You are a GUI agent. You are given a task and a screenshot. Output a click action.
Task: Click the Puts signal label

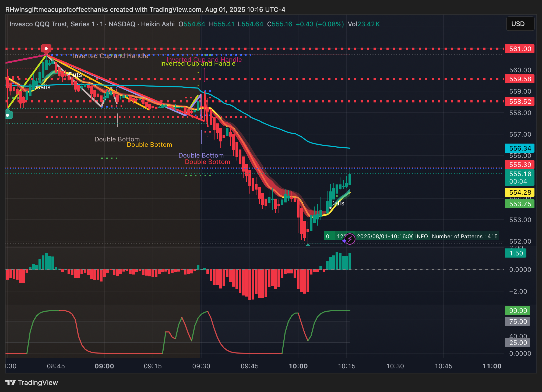point(75,75)
